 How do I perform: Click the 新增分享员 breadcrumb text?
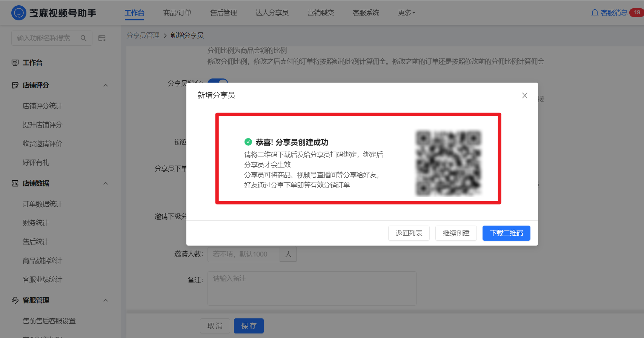(x=187, y=35)
